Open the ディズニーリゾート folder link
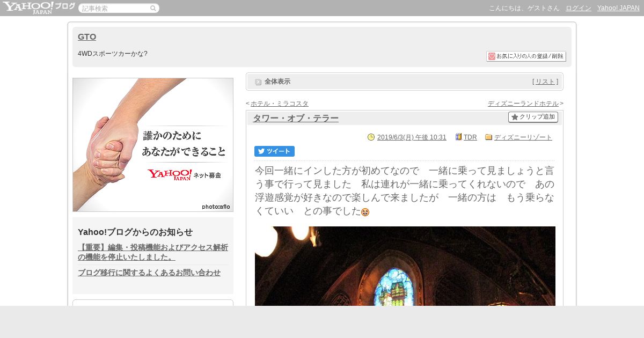 523,137
